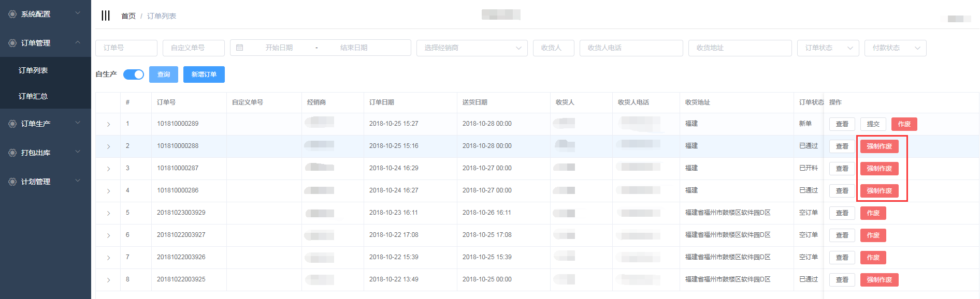This screenshot has width=980, height=299.
Task: Click the 查询 search button
Action: [164, 74]
